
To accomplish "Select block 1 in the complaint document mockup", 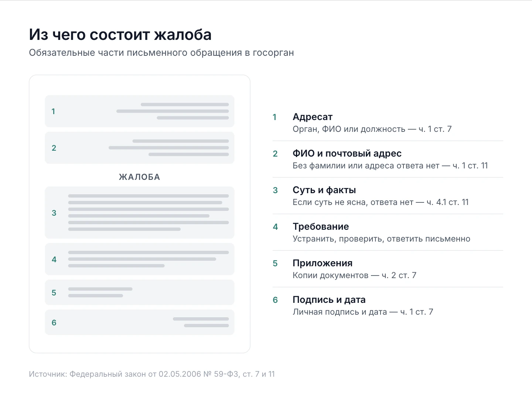I will [x=140, y=111].
